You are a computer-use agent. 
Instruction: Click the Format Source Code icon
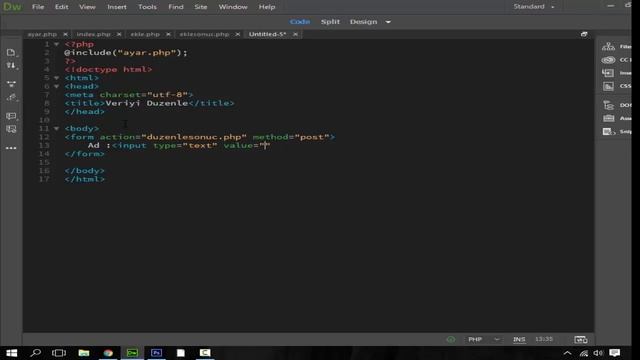tap(11, 97)
